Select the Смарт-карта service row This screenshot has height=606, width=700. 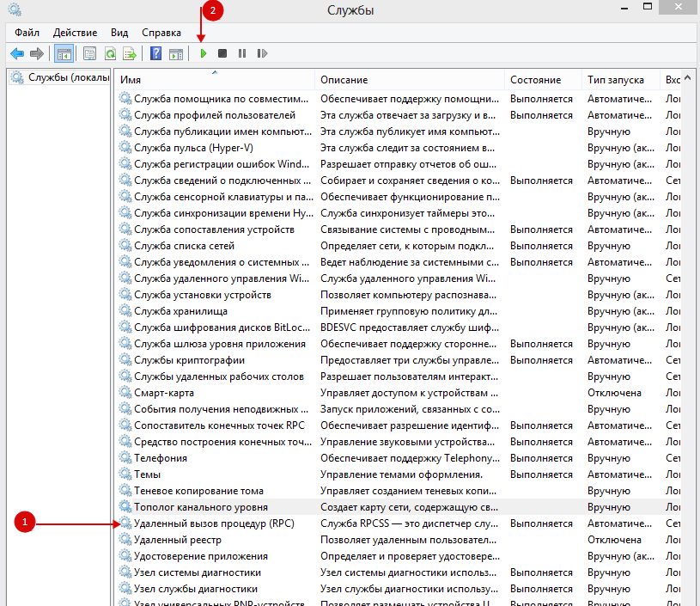(164, 393)
